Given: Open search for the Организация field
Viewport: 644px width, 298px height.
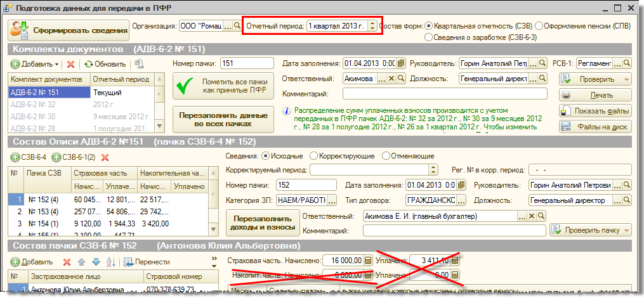Looking at the screenshot, I should coord(237,25).
